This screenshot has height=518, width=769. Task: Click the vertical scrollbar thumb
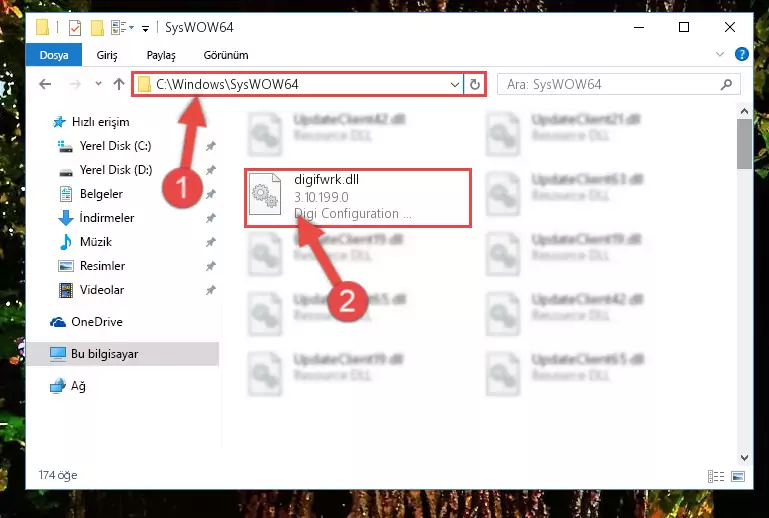tap(744, 144)
